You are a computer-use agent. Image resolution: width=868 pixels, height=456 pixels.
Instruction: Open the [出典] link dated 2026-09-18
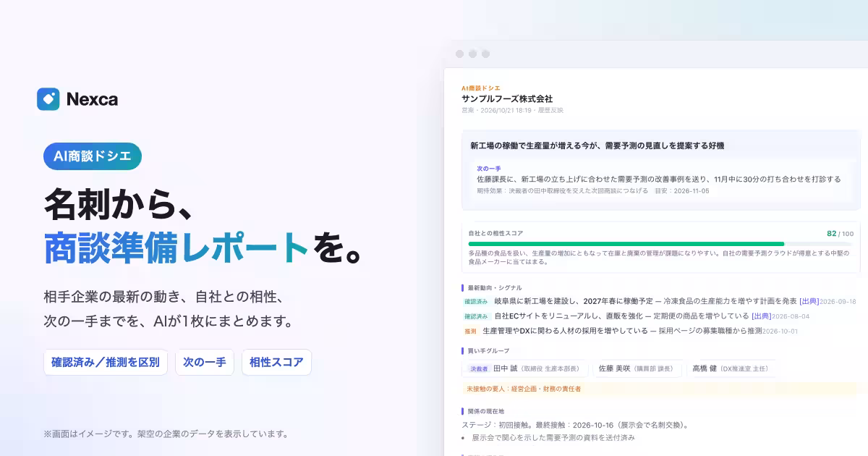(x=809, y=301)
